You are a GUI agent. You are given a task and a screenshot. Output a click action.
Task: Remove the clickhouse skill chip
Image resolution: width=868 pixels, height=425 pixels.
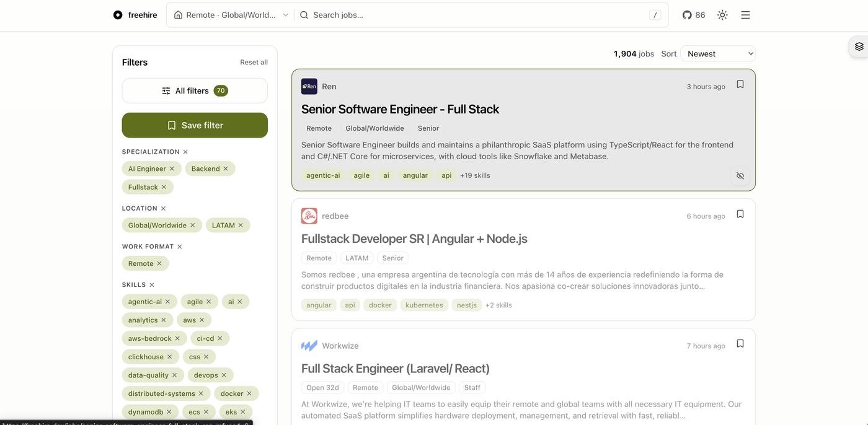point(170,357)
